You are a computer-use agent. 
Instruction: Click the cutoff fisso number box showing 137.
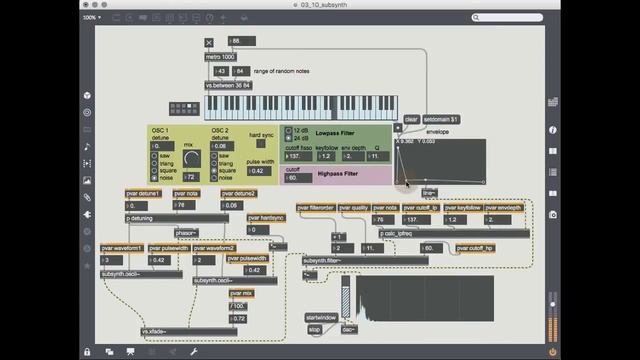pyautogui.click(x=299, y=156)
